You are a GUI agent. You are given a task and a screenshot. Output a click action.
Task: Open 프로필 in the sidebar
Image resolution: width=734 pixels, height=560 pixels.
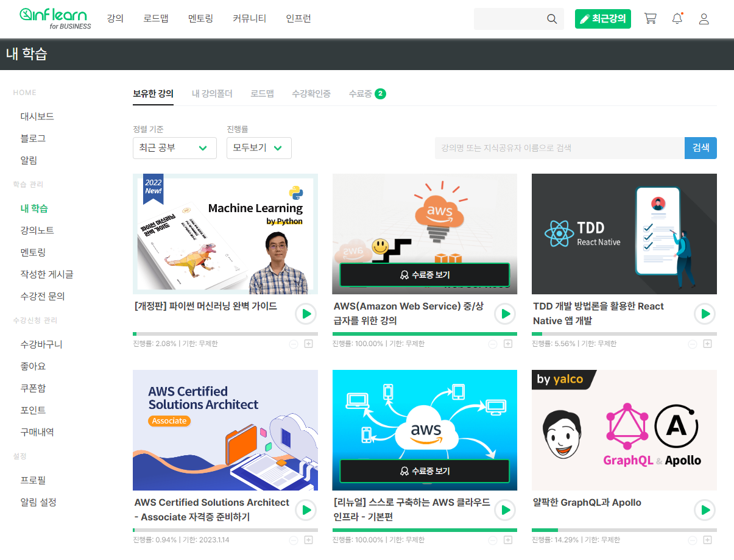(x=33, y=480)
